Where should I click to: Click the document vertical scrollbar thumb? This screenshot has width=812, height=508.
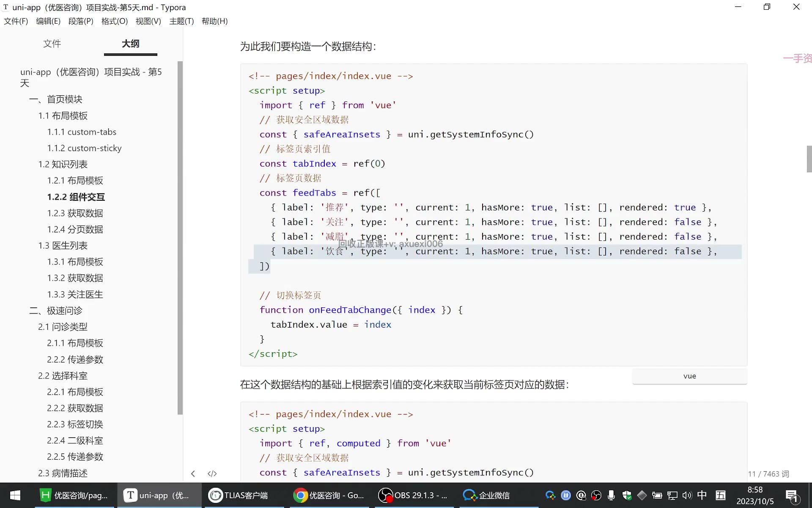tap(809, 159)
